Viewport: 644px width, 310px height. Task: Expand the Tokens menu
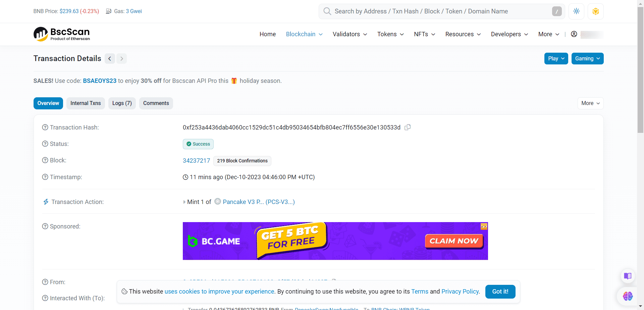pos(390,34)
